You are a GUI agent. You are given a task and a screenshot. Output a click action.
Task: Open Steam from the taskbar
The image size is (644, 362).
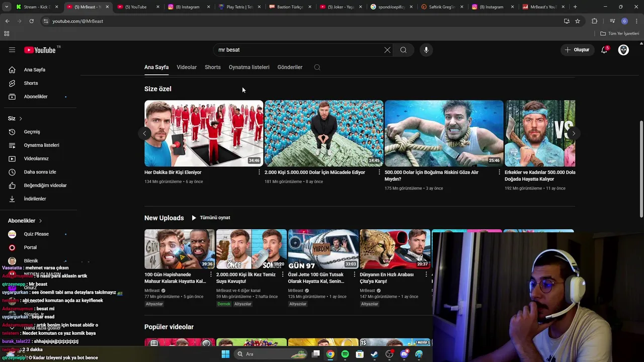(374, 354)
